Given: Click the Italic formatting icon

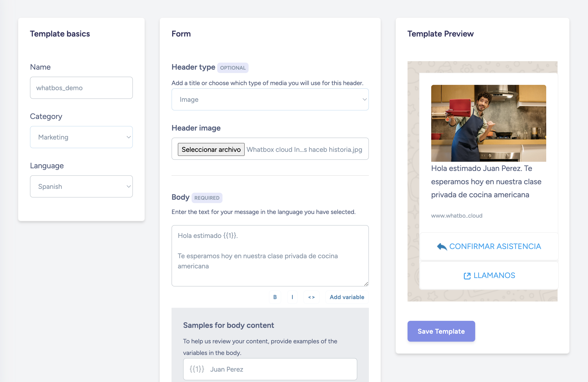Looking at the screenshot, I should 292,297.
